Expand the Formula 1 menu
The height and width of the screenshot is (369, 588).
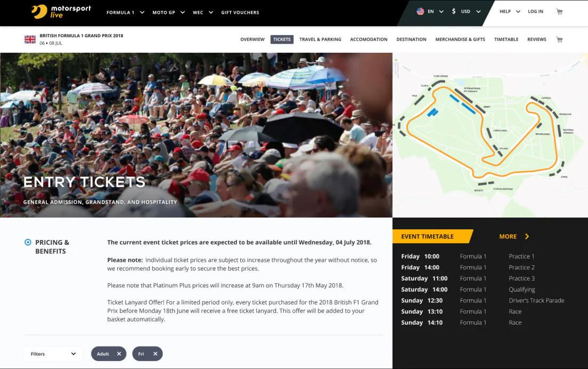tap(125, 12)
